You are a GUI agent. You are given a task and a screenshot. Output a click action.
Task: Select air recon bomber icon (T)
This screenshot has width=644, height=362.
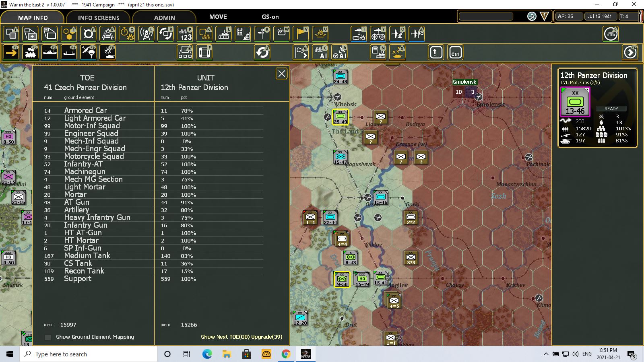359,34
